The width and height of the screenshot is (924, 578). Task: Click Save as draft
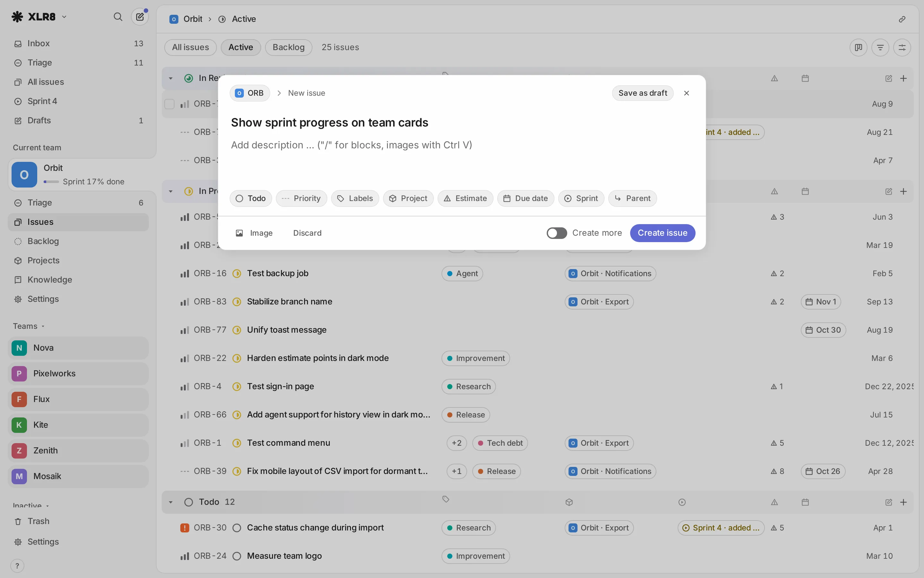pyautogui.click(x=643, y=93)
